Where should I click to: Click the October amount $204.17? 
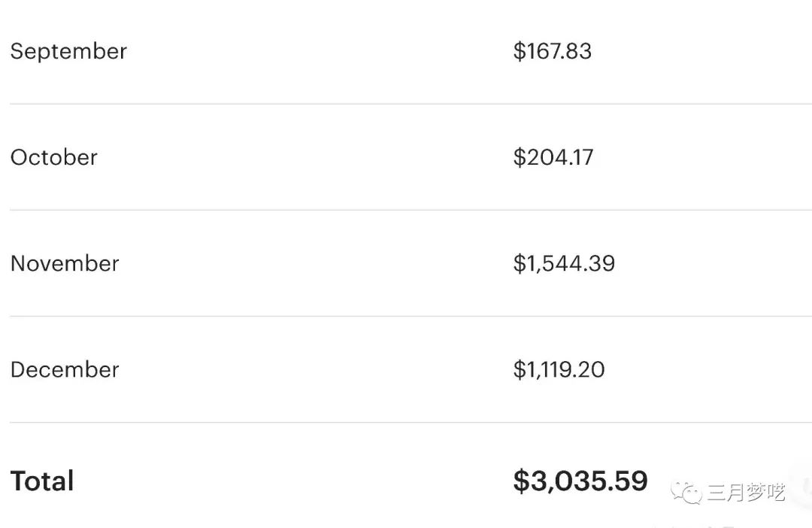pyautogui.click(x=553, y=157)
